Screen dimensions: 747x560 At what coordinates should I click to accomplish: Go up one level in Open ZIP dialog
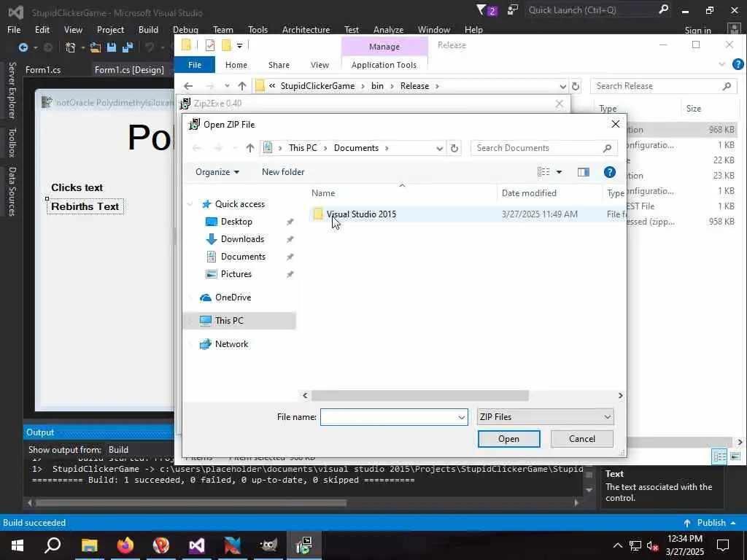[249, 148]
